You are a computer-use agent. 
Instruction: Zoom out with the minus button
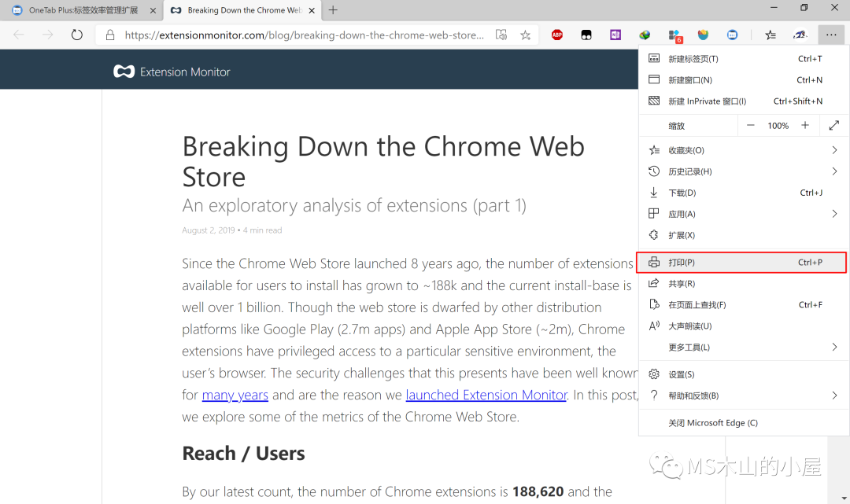point(751,126)
